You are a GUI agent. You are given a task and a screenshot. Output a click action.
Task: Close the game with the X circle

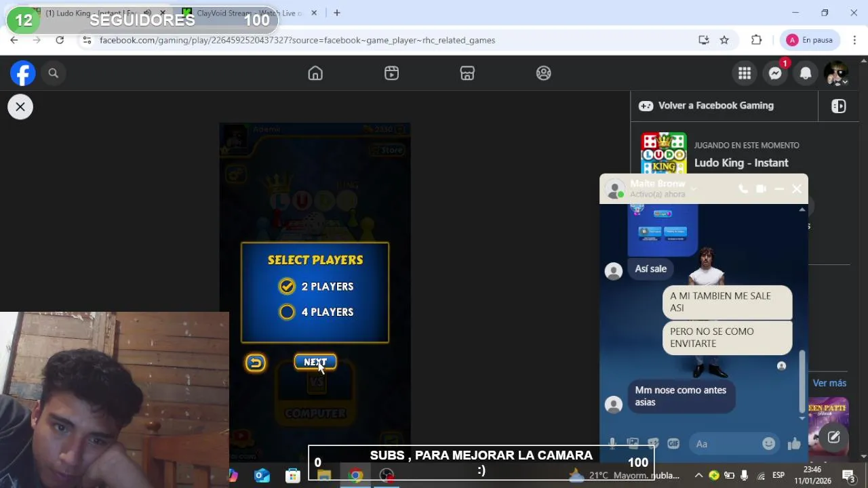pyautogui.click(x=20, y=106)
